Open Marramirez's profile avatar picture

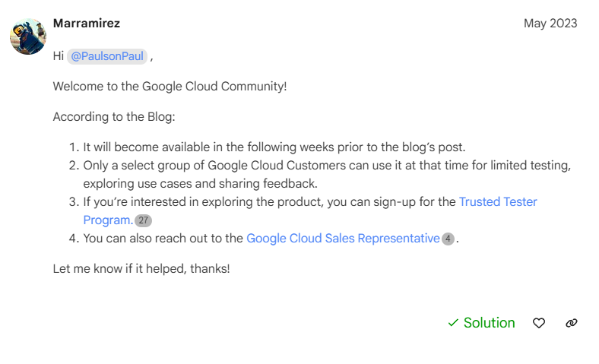pyautogui.click(x=28, y=36)
